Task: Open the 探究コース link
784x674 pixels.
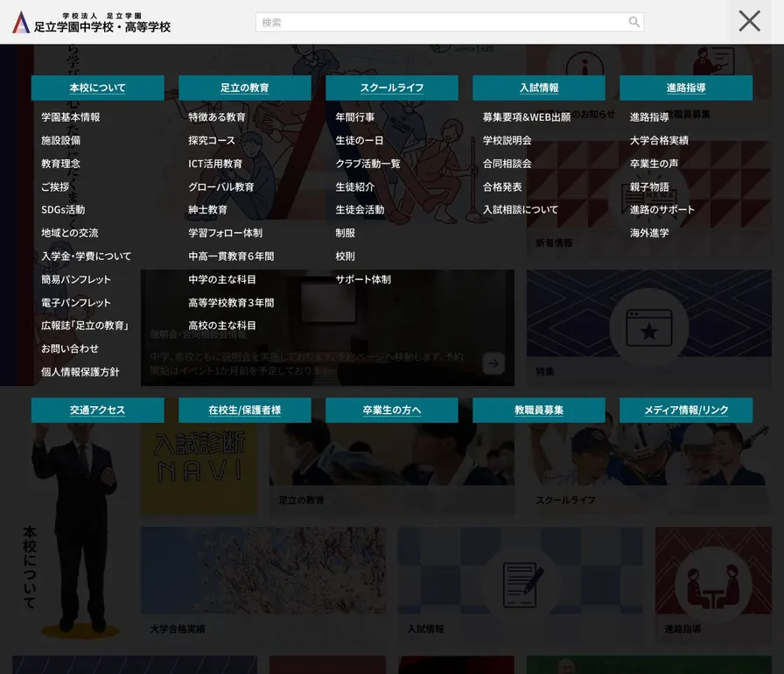Action: pos(212,141)
